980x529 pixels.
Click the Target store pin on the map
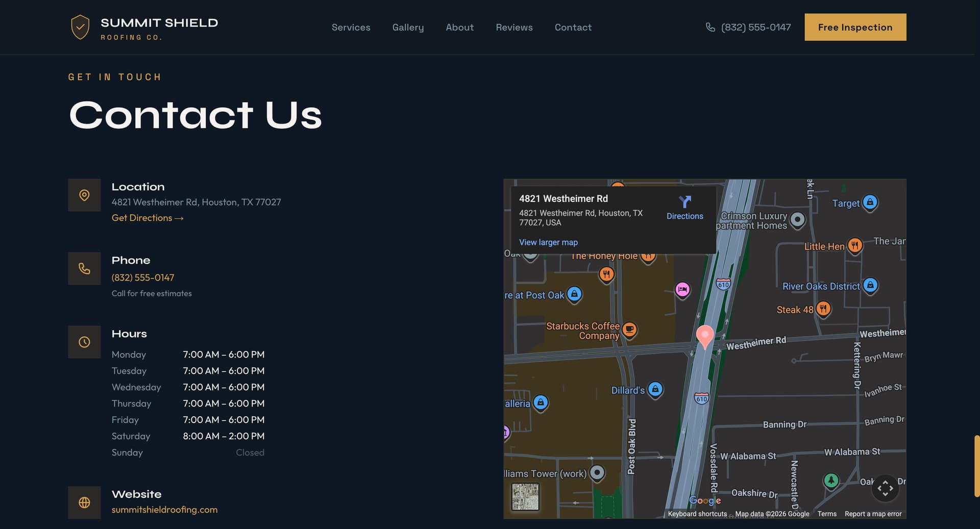(870, 203)
